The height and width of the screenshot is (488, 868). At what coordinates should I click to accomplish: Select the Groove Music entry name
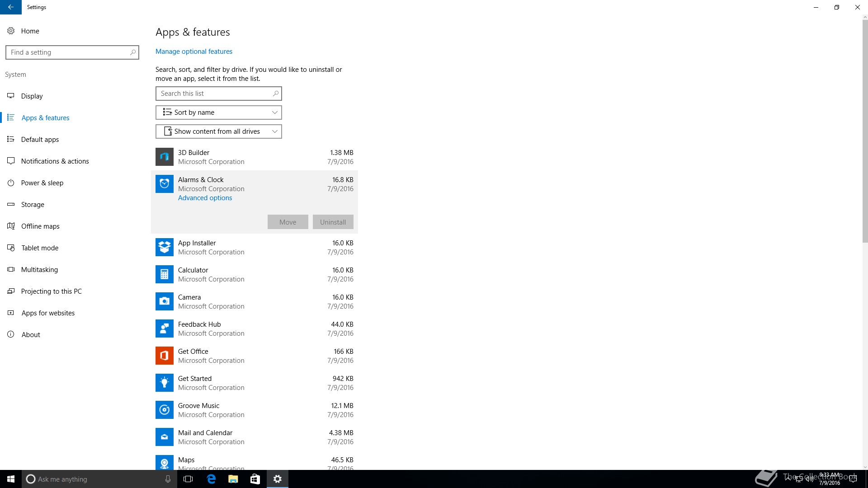tap(198, 406)
